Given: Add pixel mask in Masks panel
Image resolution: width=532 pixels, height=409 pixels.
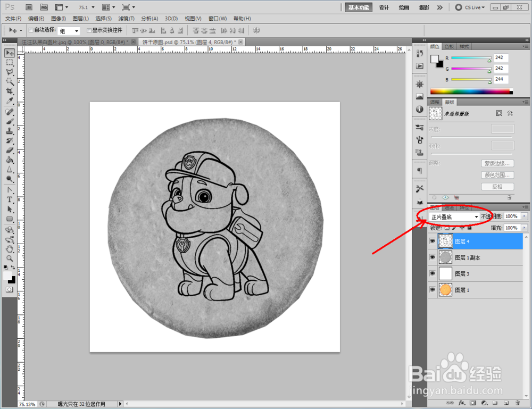Looking at the screenshot, I should (499, 113).
